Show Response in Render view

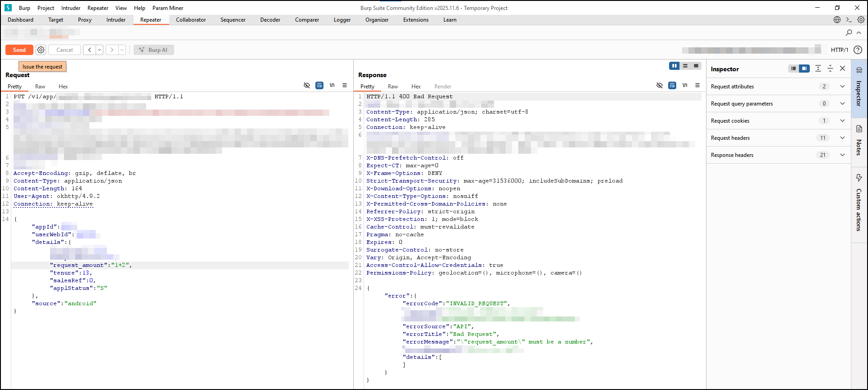pos(443,87)
